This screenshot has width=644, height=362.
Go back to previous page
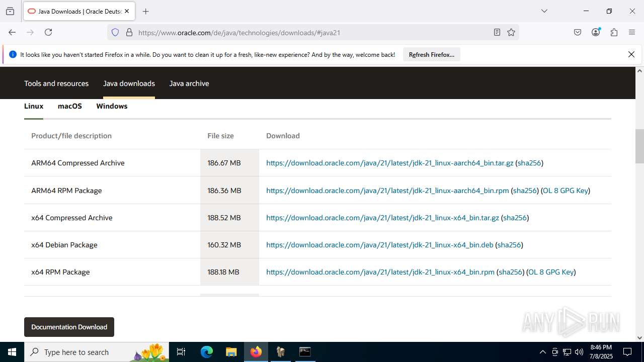click(12, 32)
